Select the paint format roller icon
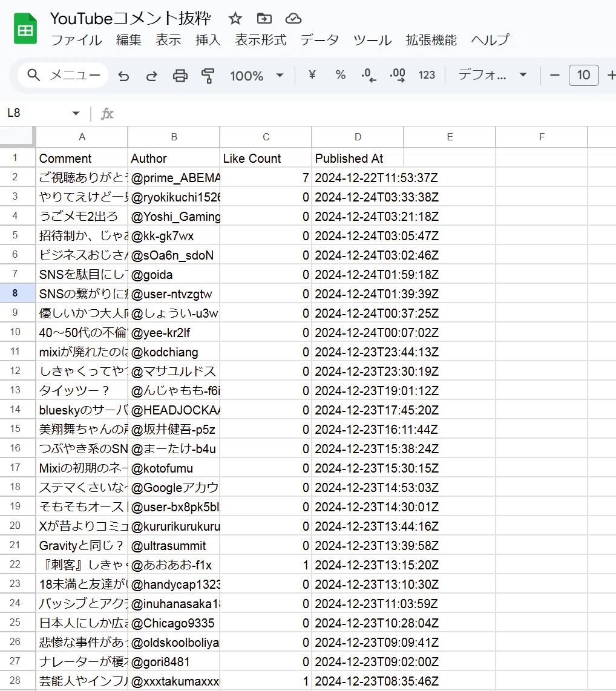Image resolution: width=616 pixels, height=691 pixels. (x=208, y=76)
